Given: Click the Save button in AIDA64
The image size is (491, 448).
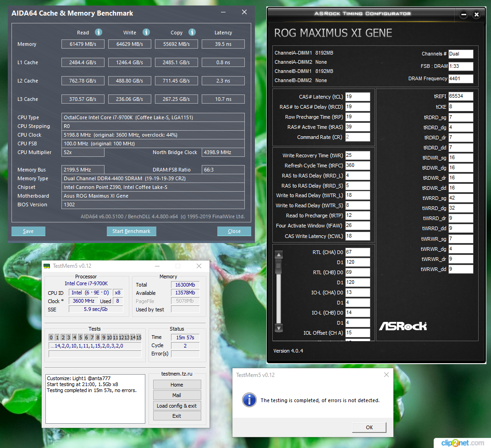Looking at the screenshot, I should [x=28, y=231].
